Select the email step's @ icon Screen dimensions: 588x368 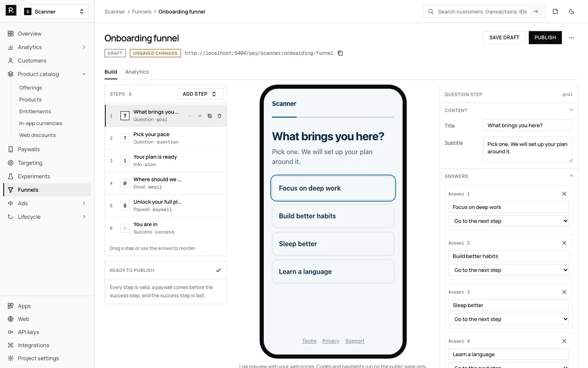125,184
